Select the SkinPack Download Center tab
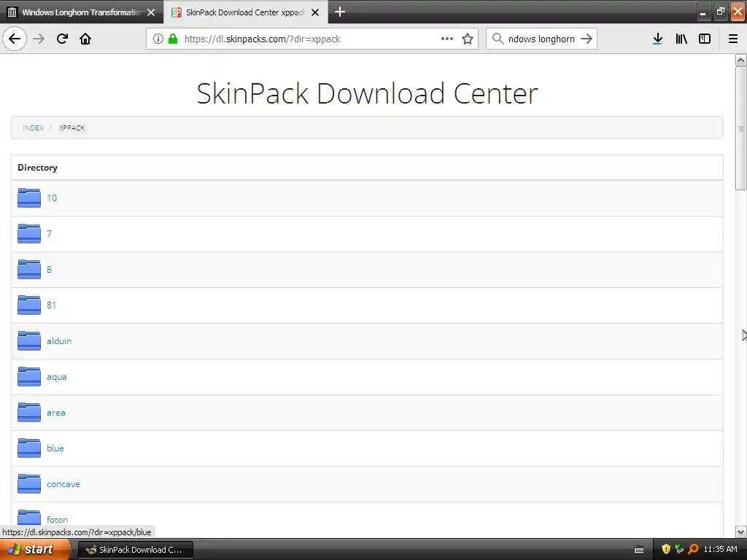The image size is (747, 560). pos(246,12)
